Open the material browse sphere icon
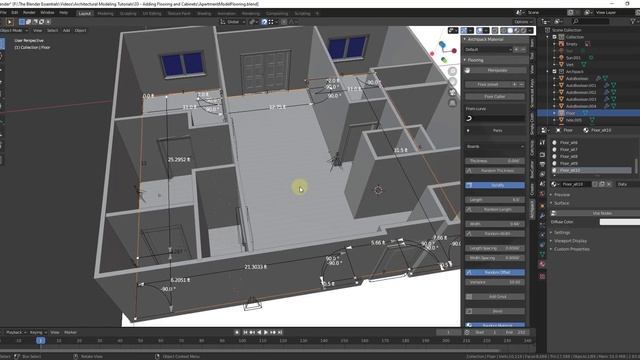Image resolution: width=640 pixels, height=360 pixels. pos(554,184)
